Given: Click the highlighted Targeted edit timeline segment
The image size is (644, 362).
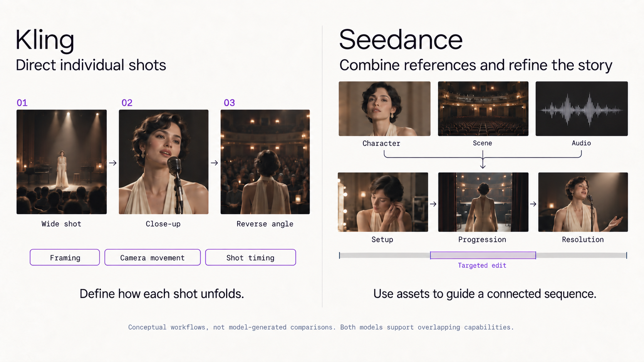Looking at the screenshot, I should click(483, 255).
